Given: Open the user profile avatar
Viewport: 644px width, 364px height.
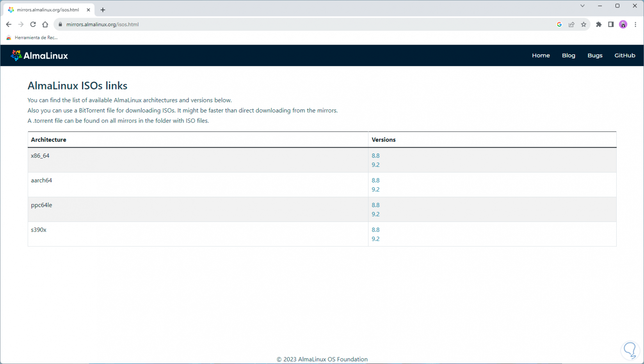Looking at the screenshot, I should (623, 24).
